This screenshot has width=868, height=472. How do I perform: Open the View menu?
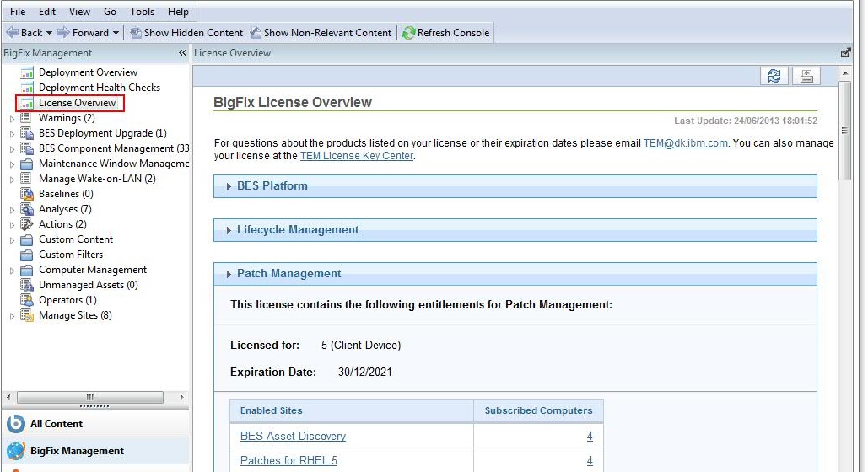click(x=79, y=12)
